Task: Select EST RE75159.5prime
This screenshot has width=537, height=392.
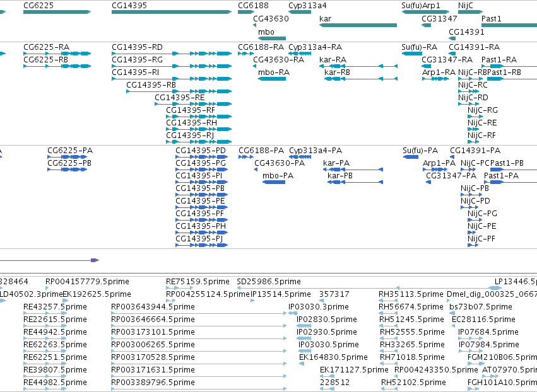Action: tap(198, 282)
